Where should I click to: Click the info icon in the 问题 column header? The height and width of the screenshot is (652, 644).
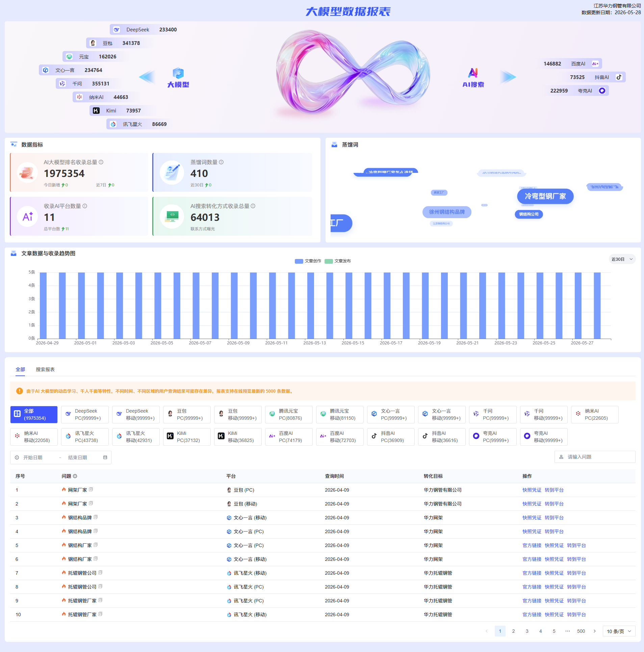tap(75, 476)
